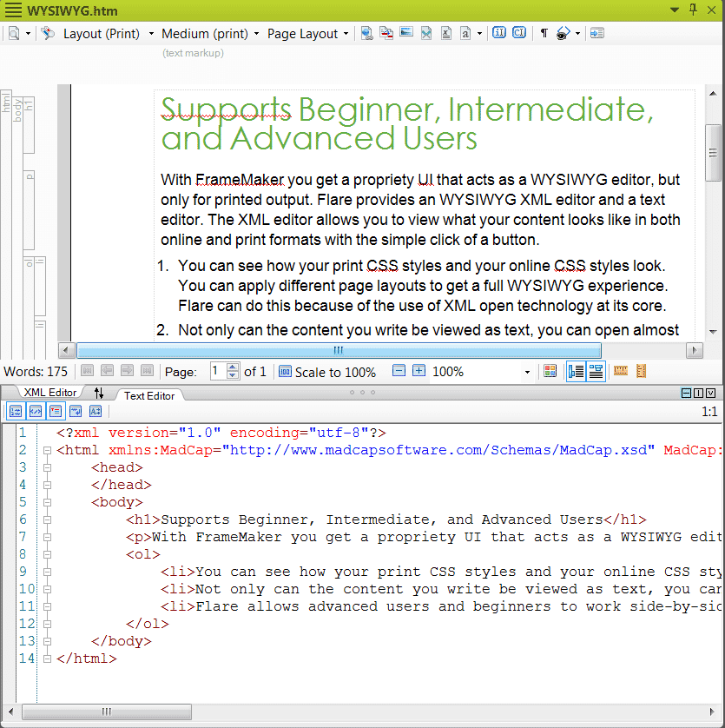This screenshot has height=728, width=725.
Task: Increase page number with stepper
Action: click(233, 367)
